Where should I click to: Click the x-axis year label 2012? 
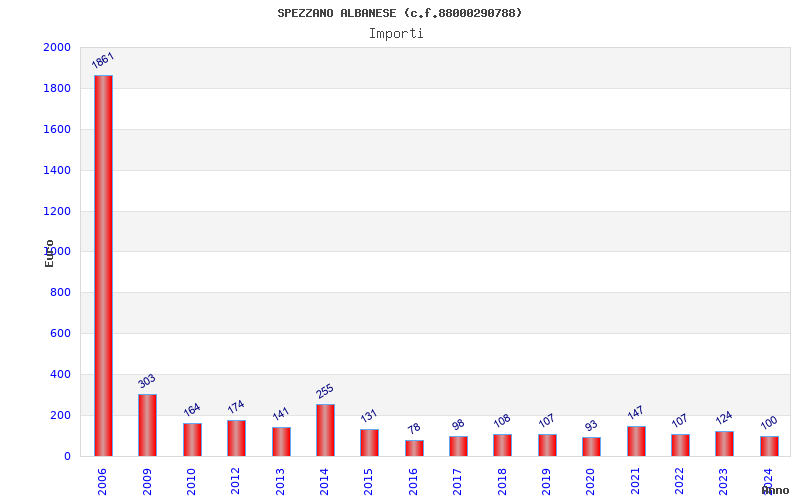[x=235, y=482]
